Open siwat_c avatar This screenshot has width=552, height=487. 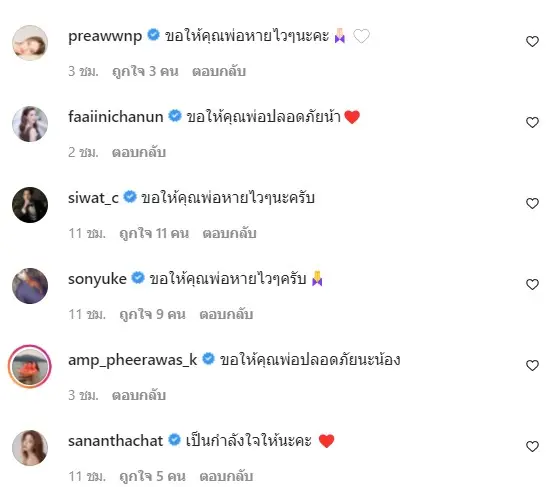point(30,205)
